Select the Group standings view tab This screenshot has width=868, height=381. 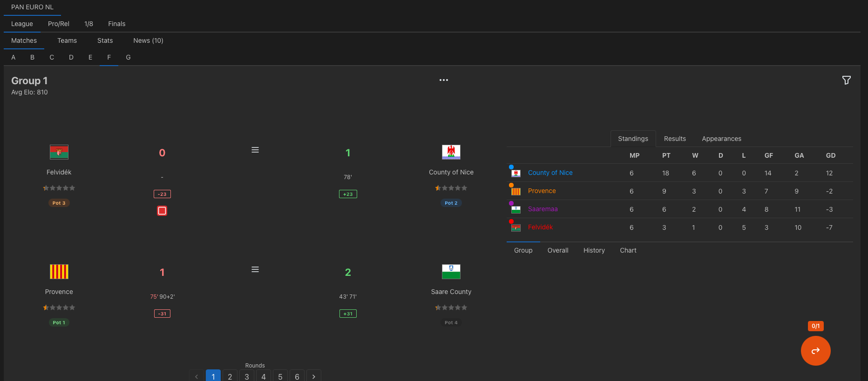523,250
